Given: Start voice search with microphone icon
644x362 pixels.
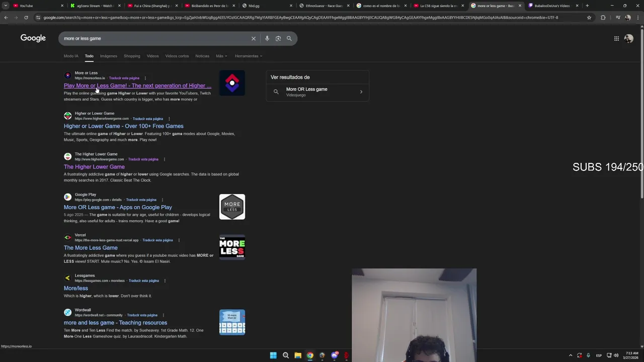Looking at the screenshot, I should [267, 38].
